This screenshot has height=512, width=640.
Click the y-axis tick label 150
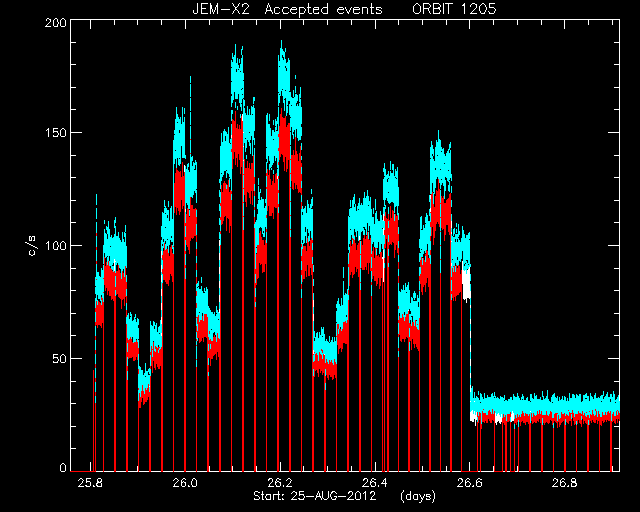(56, 133)
